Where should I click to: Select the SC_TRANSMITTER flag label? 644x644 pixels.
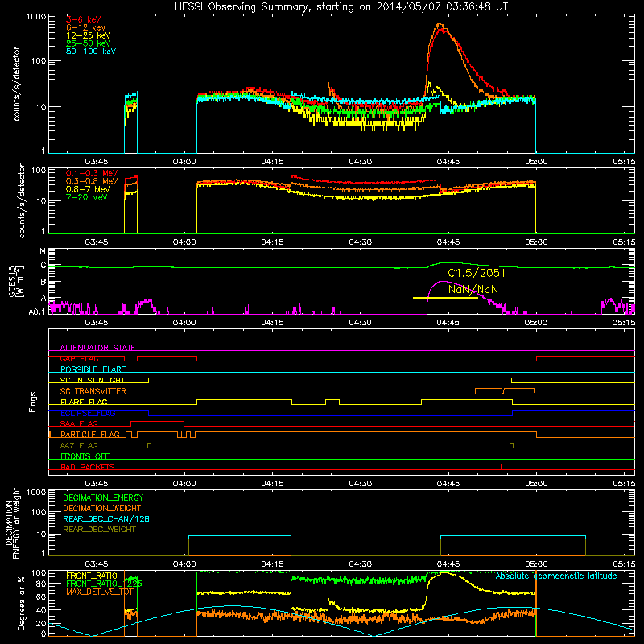(93, 391)
